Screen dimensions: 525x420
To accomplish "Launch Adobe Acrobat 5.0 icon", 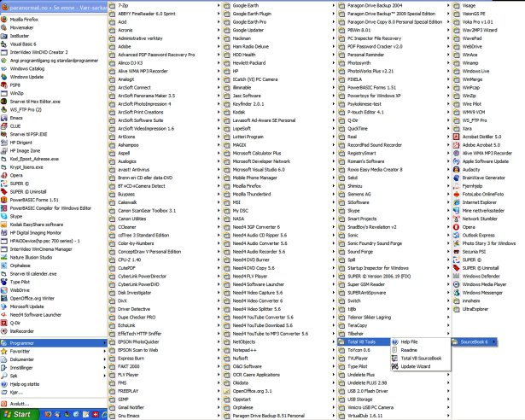I will click(456, 145).
